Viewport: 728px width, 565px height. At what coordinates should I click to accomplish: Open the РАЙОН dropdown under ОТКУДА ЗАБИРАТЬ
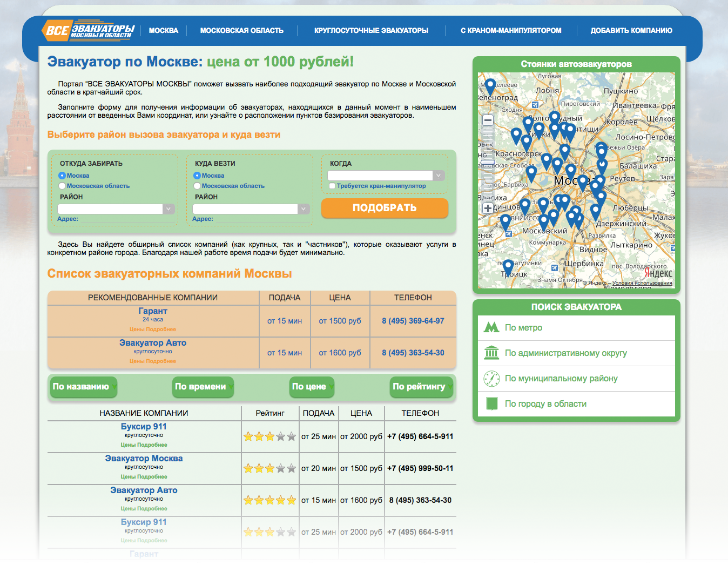[116, 209]
